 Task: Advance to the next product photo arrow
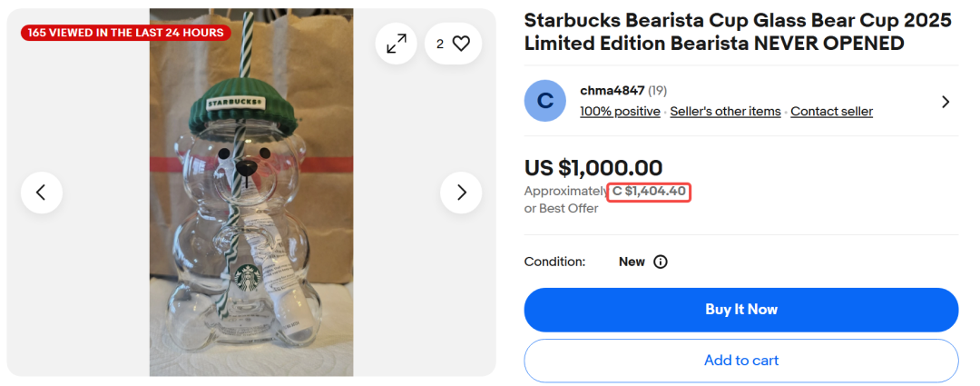click(x=461, y=192)
